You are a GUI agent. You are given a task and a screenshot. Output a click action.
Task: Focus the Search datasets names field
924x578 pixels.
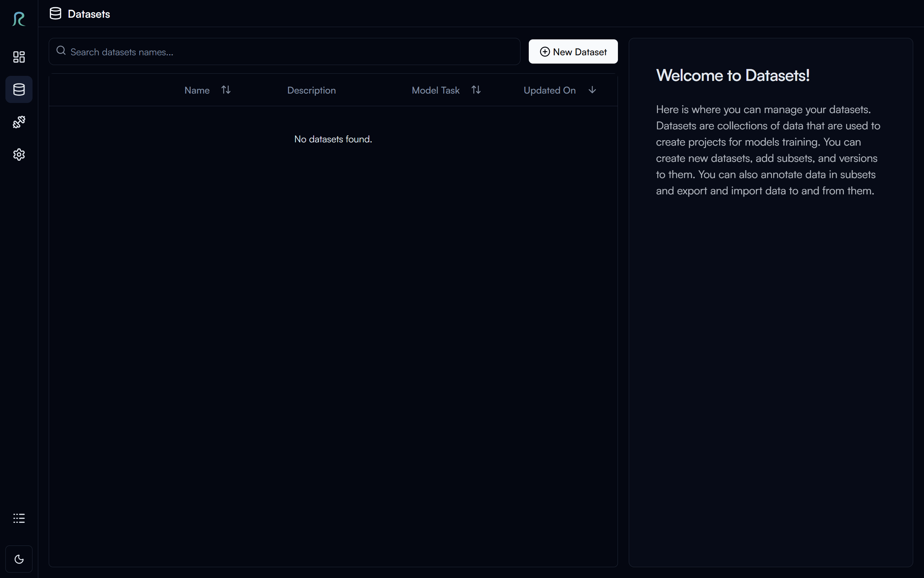click(284, 52)
